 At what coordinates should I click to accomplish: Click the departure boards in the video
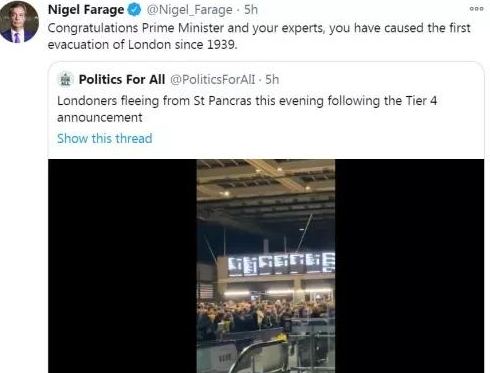click(x=281, y=264)
